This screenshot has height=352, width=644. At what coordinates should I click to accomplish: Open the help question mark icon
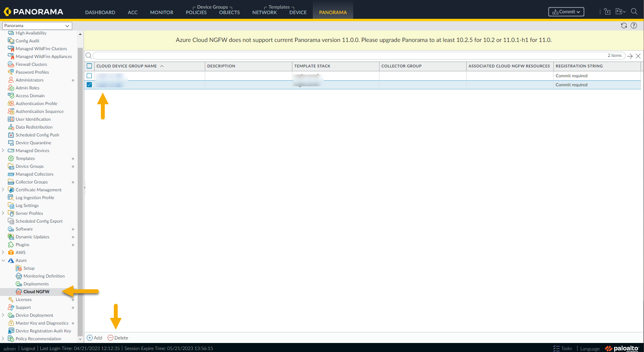[634, 25]
